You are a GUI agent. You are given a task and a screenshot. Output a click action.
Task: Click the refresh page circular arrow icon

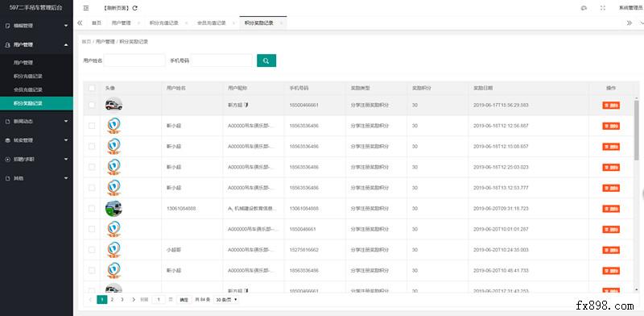click(135, 8)
